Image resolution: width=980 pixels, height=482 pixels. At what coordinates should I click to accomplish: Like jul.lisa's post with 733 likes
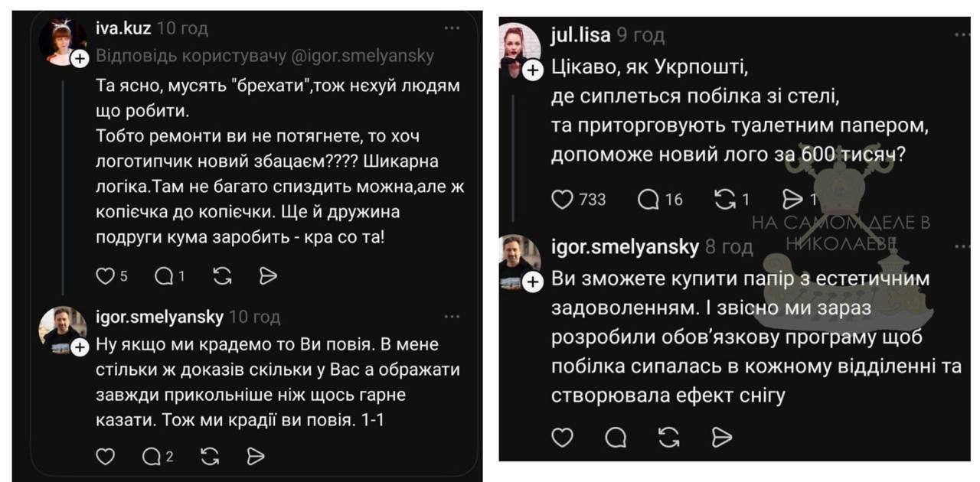pos(563,199)
